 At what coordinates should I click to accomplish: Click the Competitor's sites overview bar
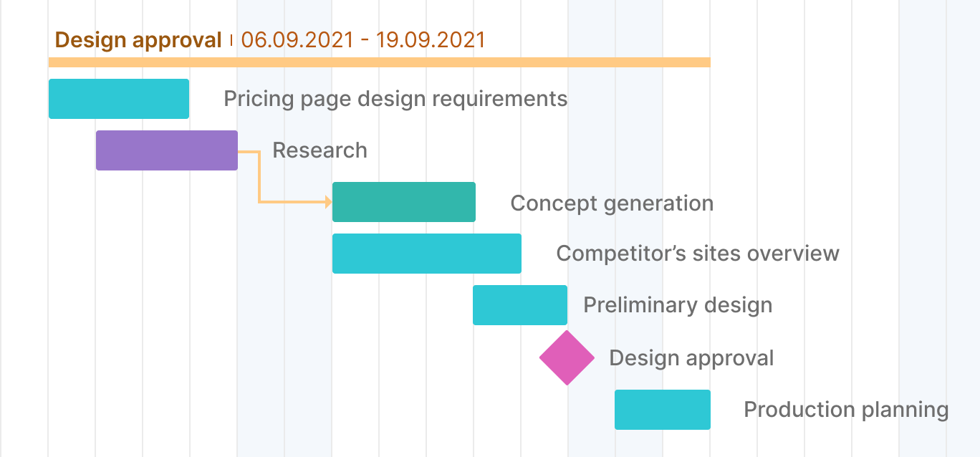click(x=426, y=253)
